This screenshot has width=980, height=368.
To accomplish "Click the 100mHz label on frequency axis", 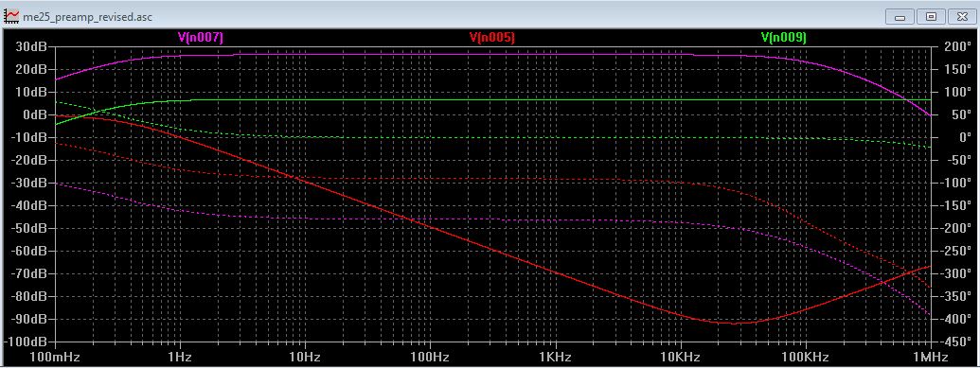I will (x=55, y=358).
